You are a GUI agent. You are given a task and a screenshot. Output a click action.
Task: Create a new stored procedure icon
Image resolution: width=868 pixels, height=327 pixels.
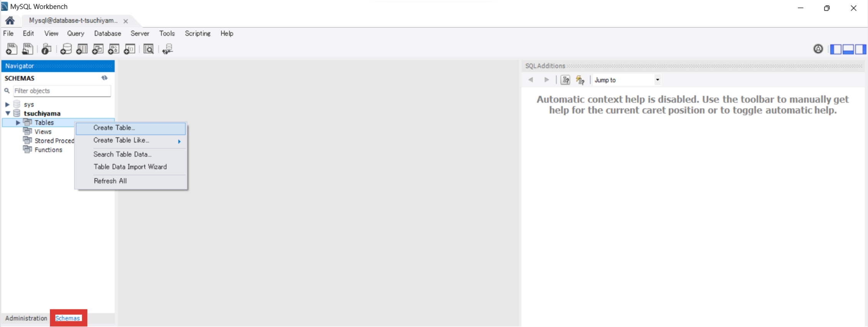[x=114, y=49]
